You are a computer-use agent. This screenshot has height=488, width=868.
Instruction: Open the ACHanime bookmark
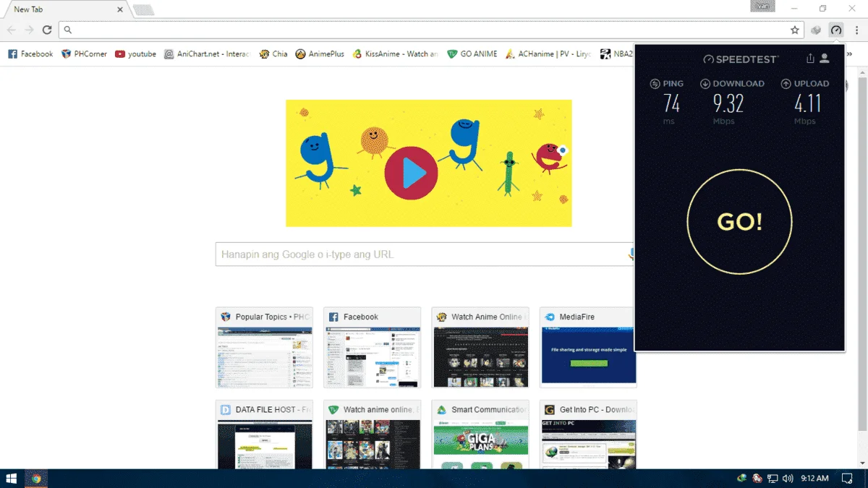tap(548, 53)
